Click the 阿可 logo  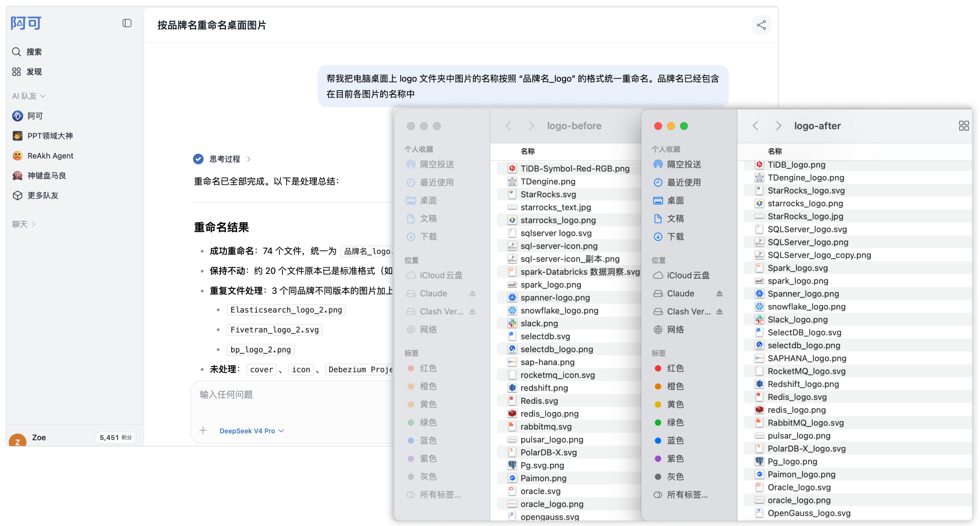point(26,23)
